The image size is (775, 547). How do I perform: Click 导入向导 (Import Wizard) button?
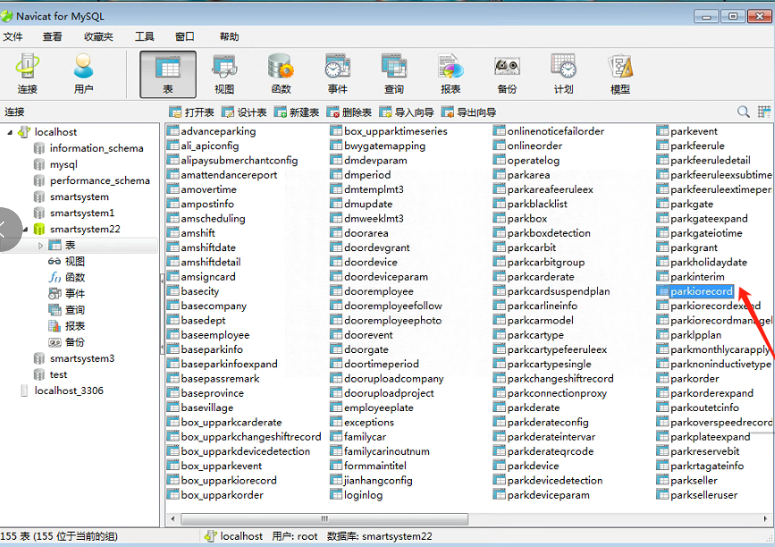[406, 112]
